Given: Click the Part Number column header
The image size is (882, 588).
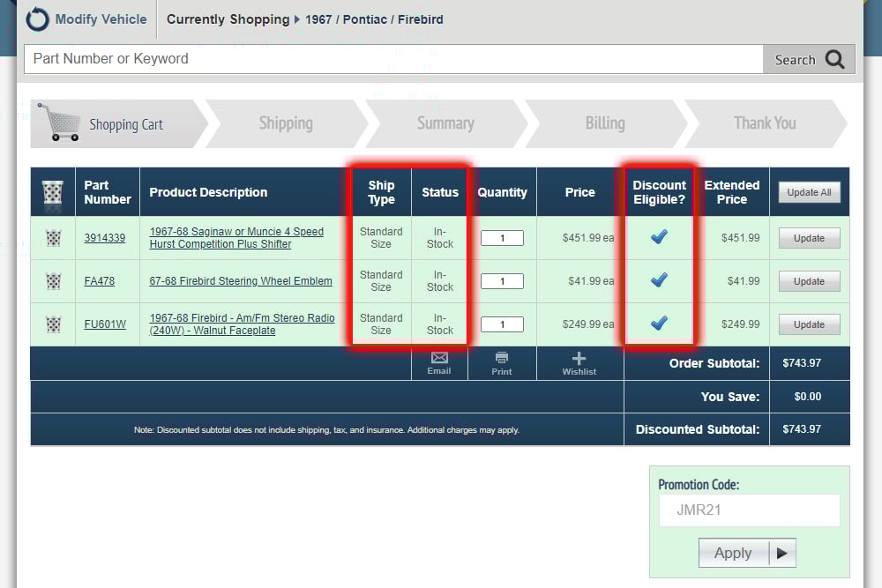Looking at the screenshot, I should tap(108, 192).
